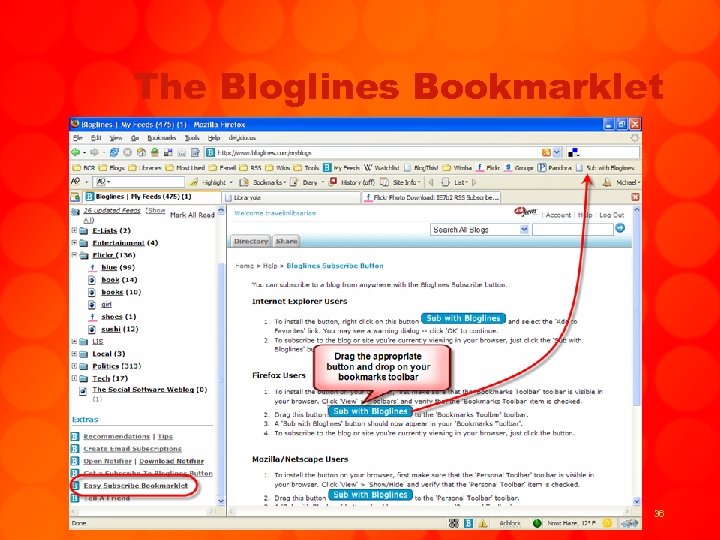Expand the LIS folder

(x=74, y=341)
